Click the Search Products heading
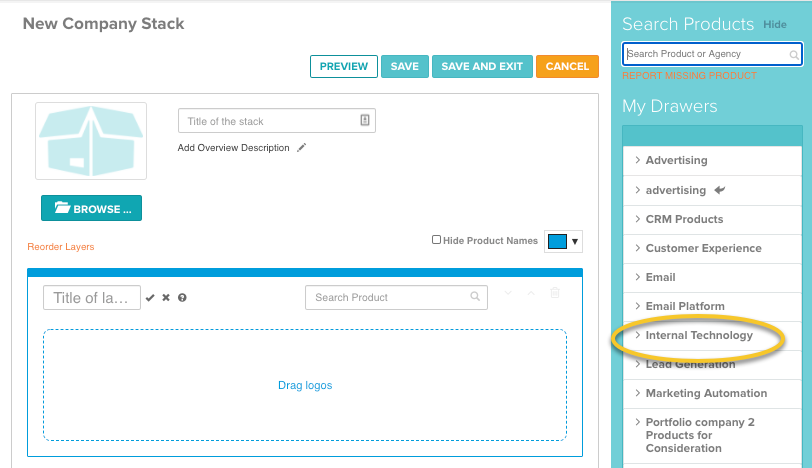 pyautogui.click(x=688, y=24)
